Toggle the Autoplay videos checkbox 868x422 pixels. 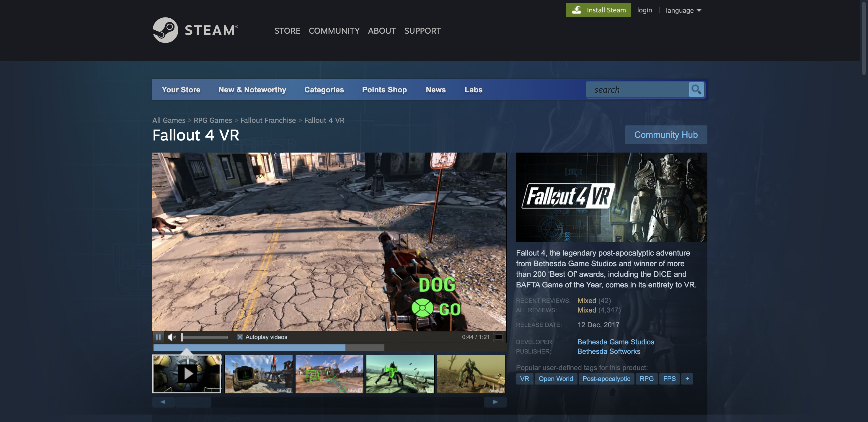pos(239,337)
